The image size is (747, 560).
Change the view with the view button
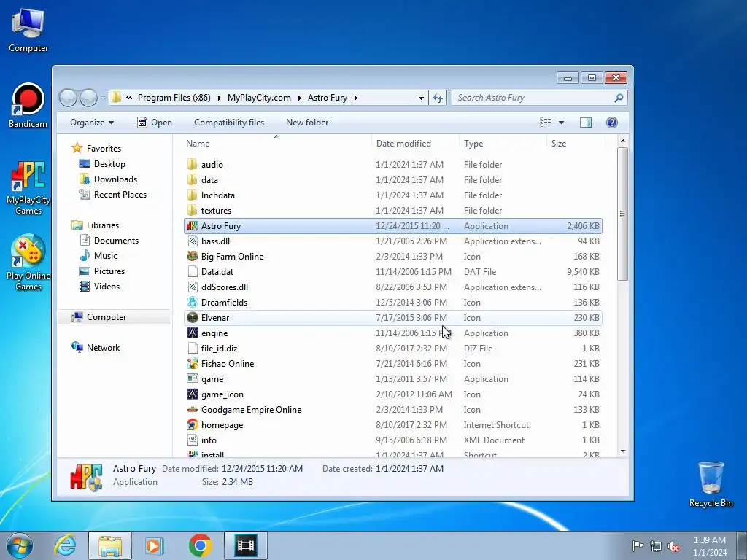tap(546, 122)
